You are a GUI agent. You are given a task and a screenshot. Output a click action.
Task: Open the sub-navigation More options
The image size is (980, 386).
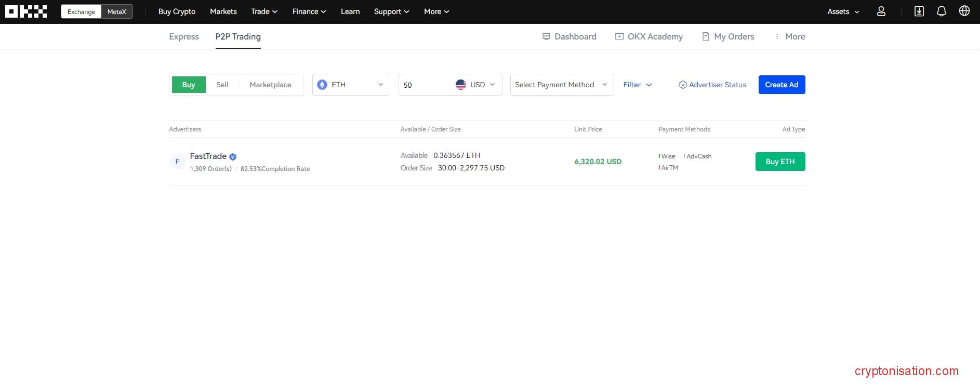coord(790,36)
